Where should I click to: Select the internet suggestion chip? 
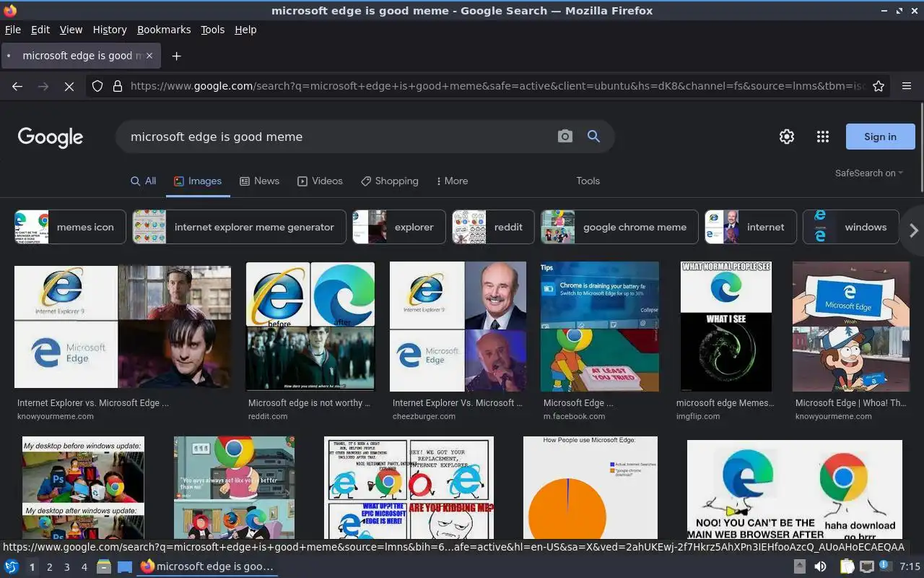coord(751,227)
